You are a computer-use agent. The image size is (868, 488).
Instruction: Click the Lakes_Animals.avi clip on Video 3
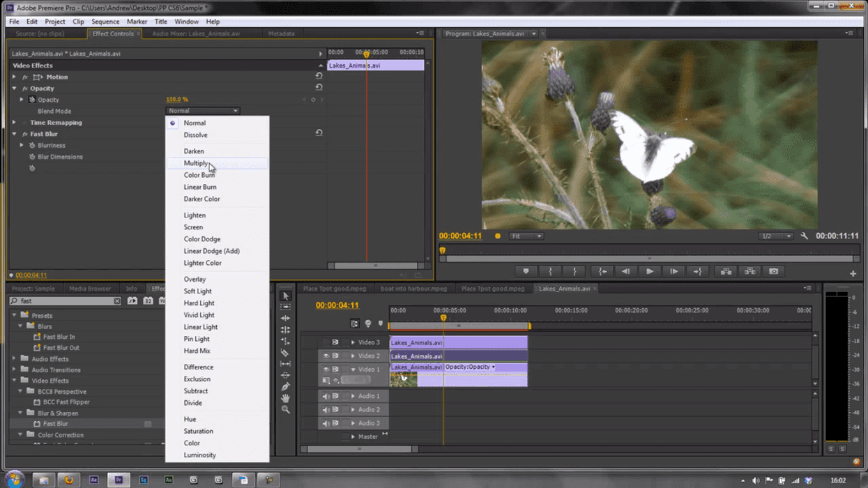pos(458,342)
